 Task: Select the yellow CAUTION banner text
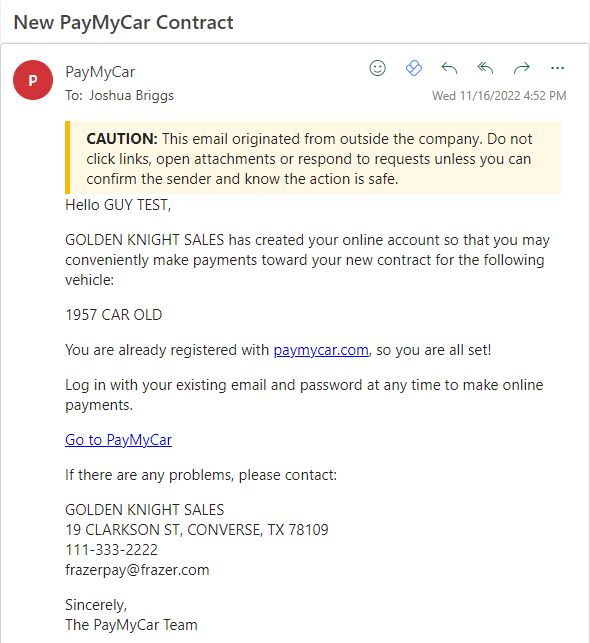309,159
